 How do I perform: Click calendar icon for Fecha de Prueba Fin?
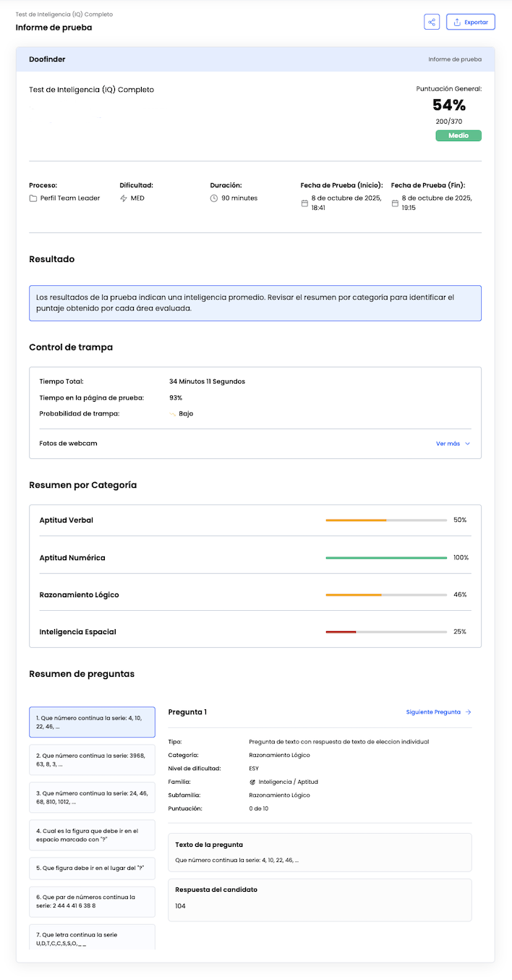coord(395,203)
